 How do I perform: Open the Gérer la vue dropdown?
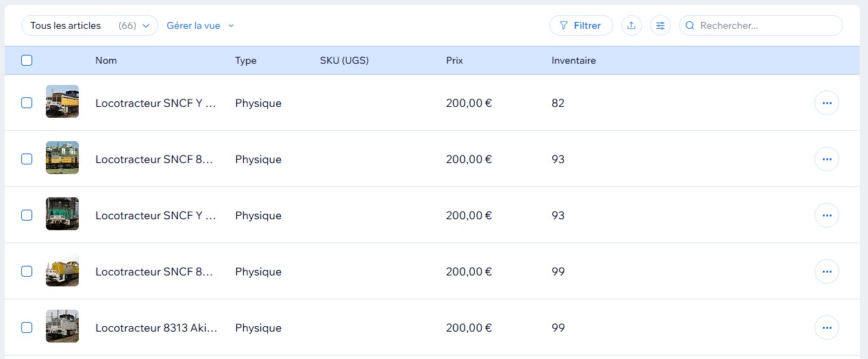200,26
